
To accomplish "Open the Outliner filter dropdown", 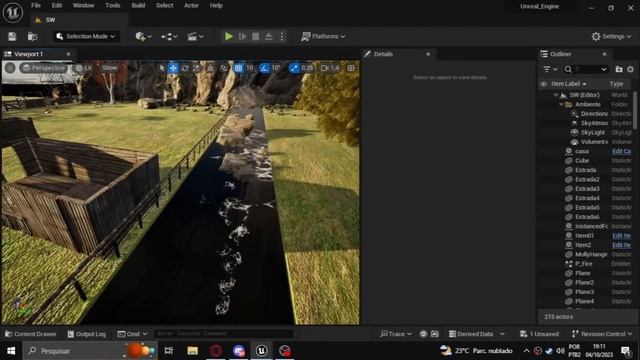I will (550, 69).
